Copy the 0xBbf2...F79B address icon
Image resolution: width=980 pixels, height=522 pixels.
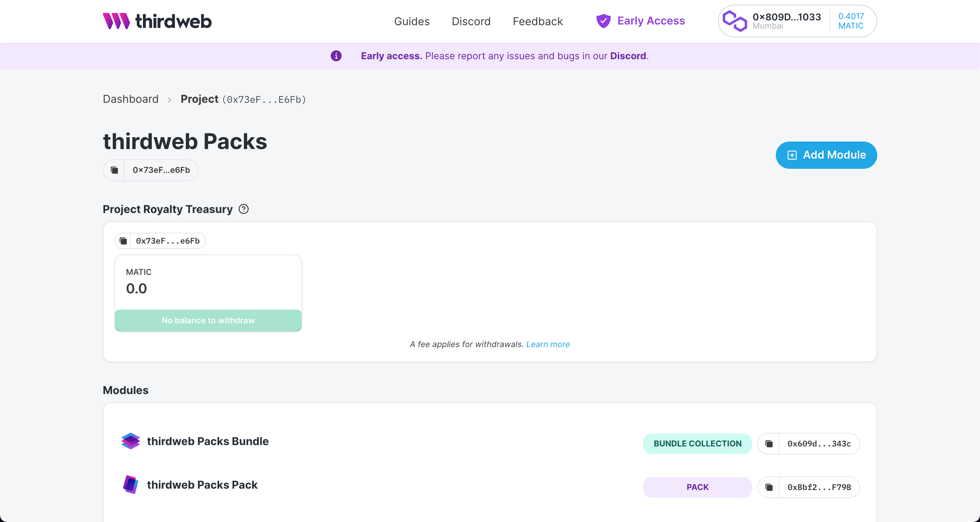tap(769, 487)
